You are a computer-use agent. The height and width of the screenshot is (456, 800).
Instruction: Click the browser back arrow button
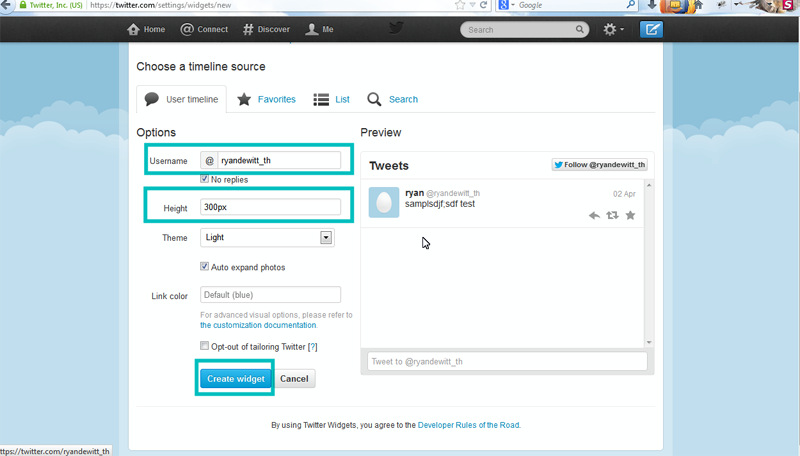[5, 5]
